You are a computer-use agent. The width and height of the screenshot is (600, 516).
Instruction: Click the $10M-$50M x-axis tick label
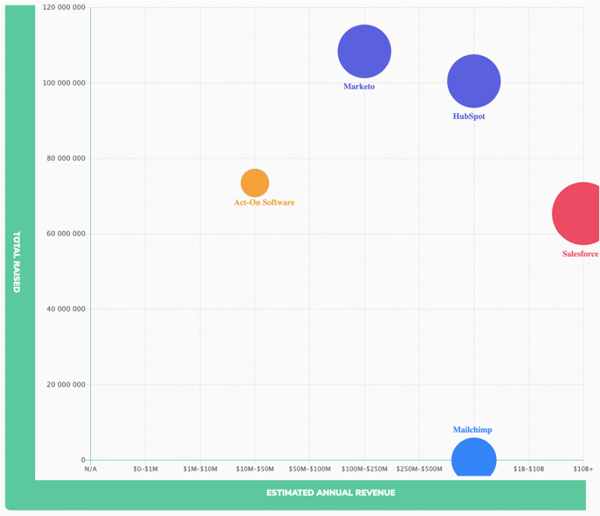pos(255,468)
